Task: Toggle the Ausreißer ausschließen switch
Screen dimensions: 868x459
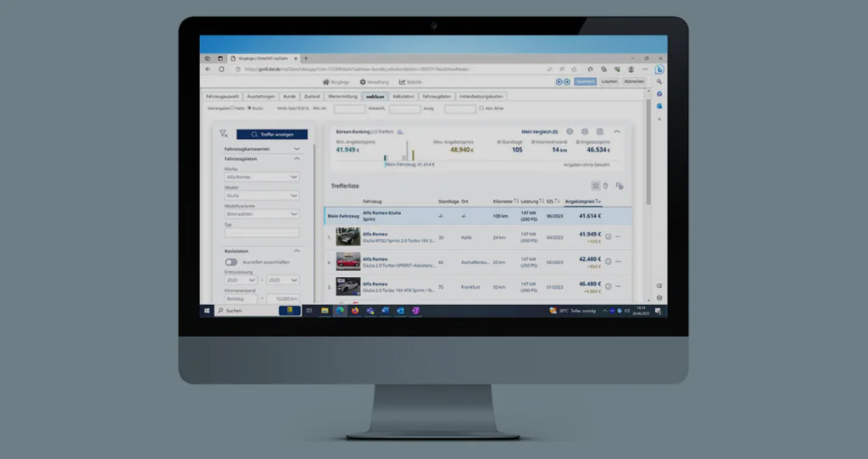Action: point(231,263)
